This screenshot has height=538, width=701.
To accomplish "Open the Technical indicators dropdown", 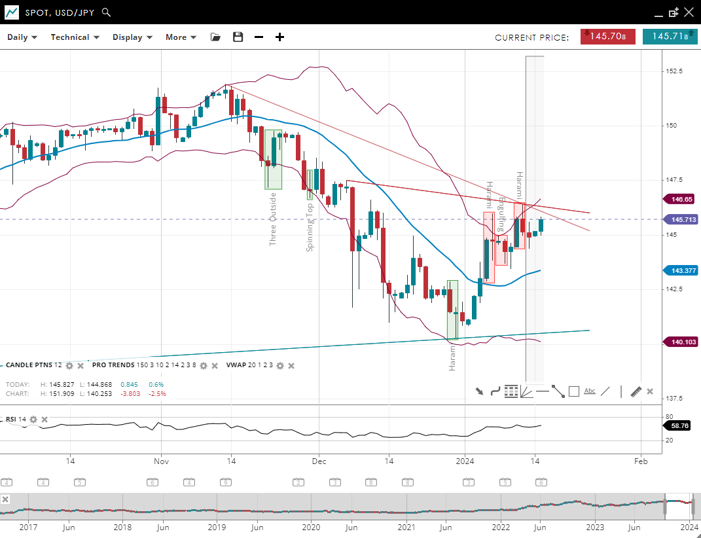I will point(75,37).
